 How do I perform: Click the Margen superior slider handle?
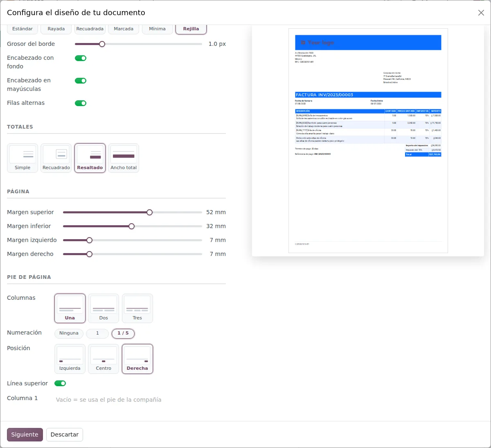(x=150, y=213)
